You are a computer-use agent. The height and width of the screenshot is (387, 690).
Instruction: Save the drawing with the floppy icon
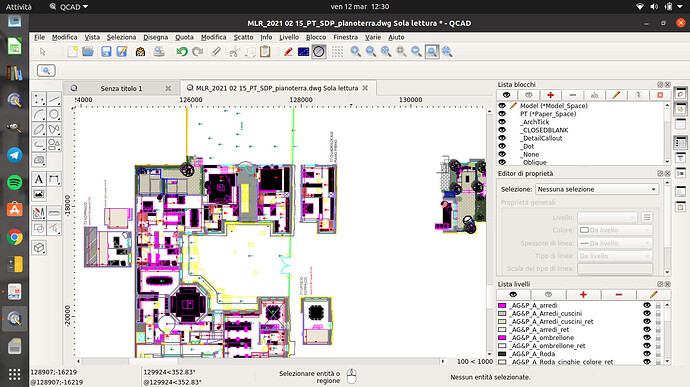point(106,52)
